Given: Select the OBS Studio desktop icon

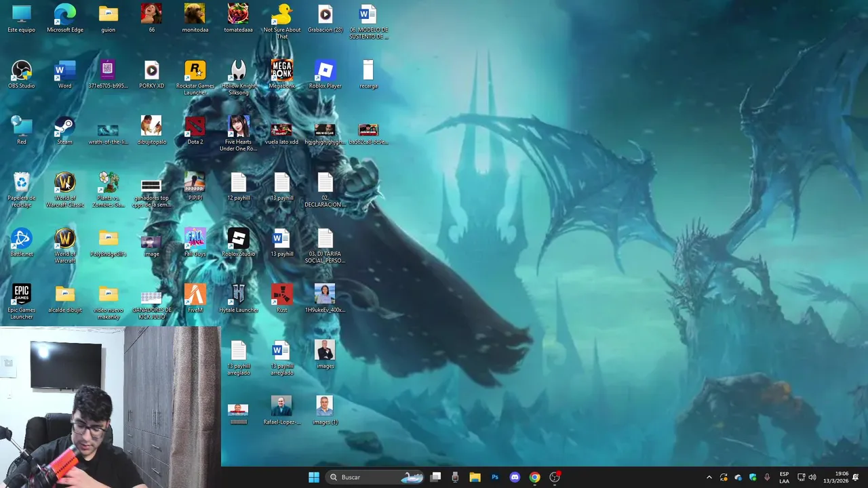Looking at the screenshot, I should [21, 75].
